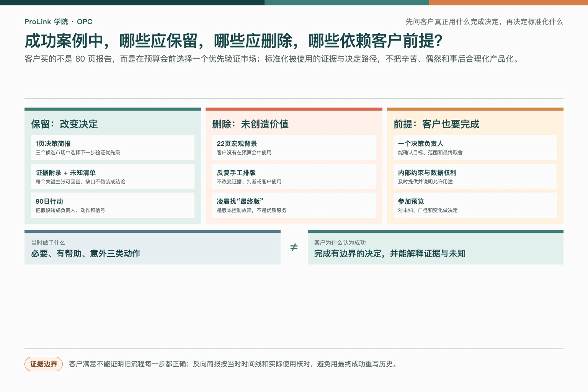Select text 三个候选市场中选择下一步验证优先级
Screen dimensions: 588x392
78,152
